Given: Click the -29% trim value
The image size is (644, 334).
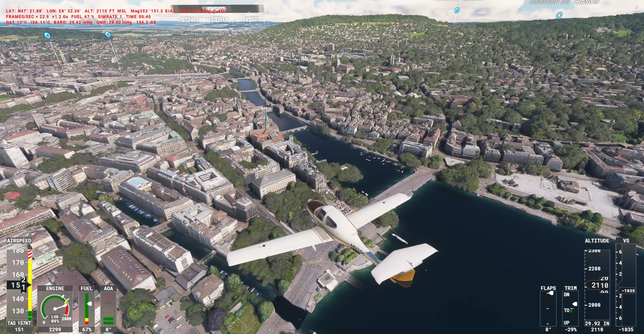Looking at the screenshot, I should (x=571, y=330).
